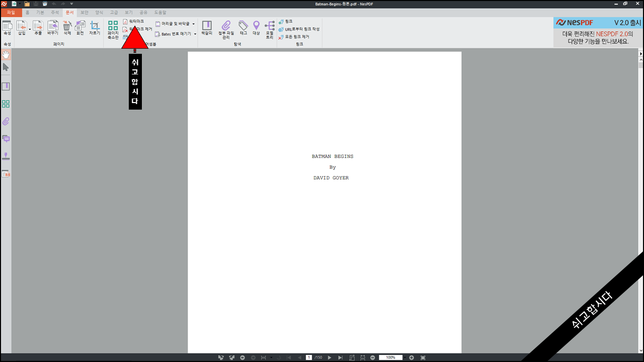Click the vertical scrollbar up arrow
This screenshot has width=644, height=362.
click(641, 59)
